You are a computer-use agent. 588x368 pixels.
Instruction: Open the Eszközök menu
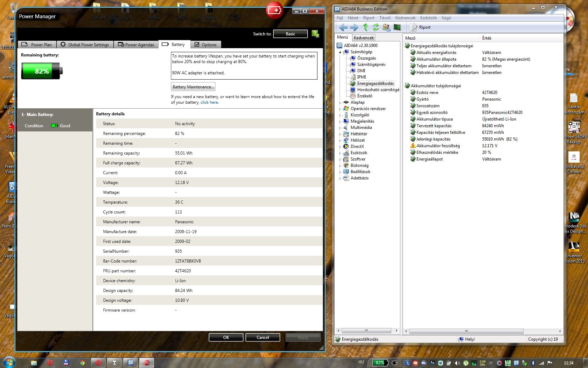click(x=428, y=18)
